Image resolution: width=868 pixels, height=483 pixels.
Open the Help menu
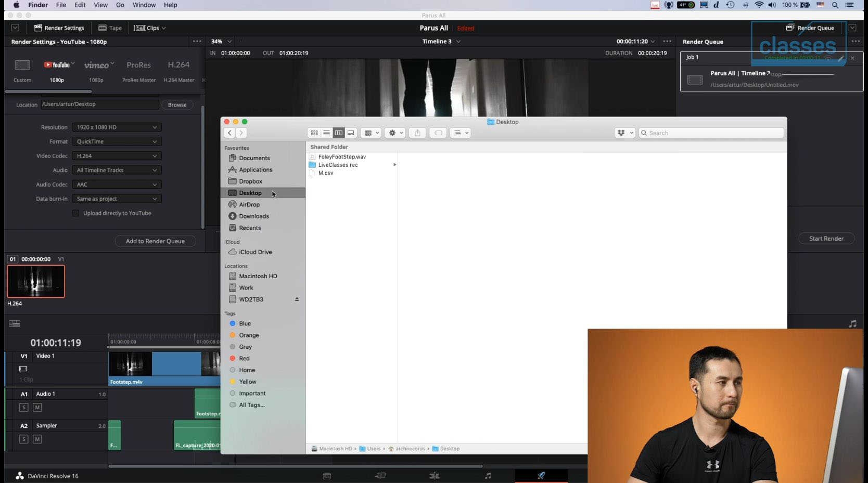tap(171, 5)
